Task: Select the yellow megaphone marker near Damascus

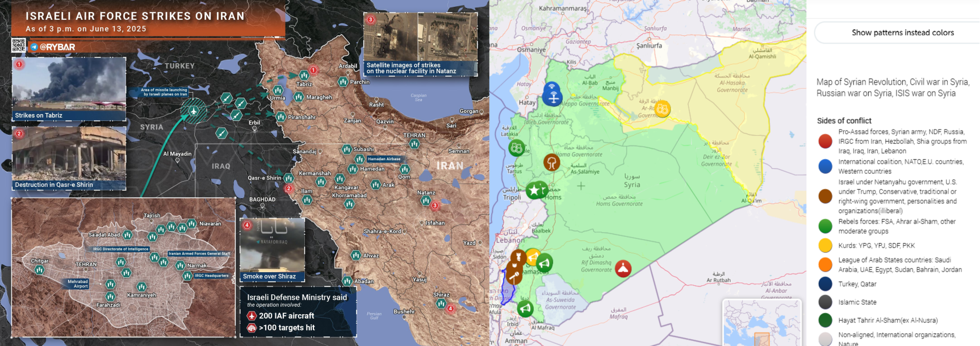Action: (x=533, y=257)
